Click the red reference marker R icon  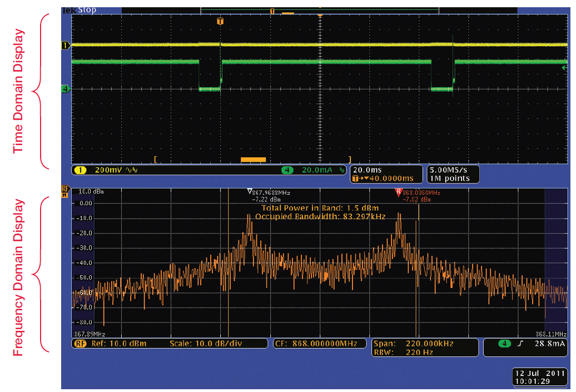tap(398, 192)
